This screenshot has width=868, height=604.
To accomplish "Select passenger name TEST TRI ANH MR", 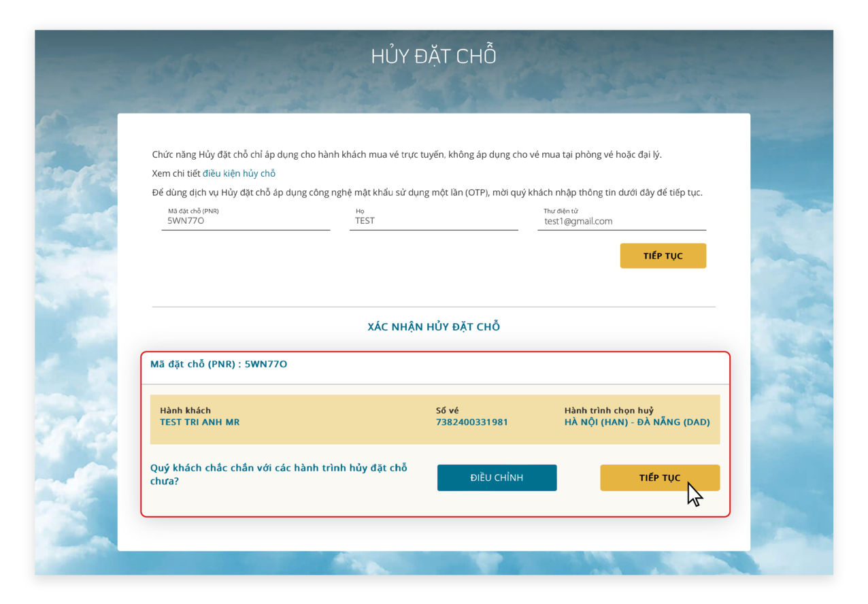I will pos(199,422).
